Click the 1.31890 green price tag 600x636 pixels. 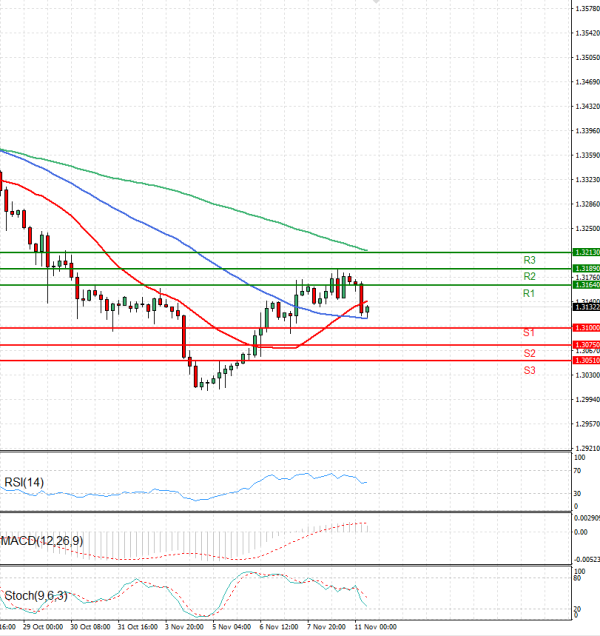point(586,269)
